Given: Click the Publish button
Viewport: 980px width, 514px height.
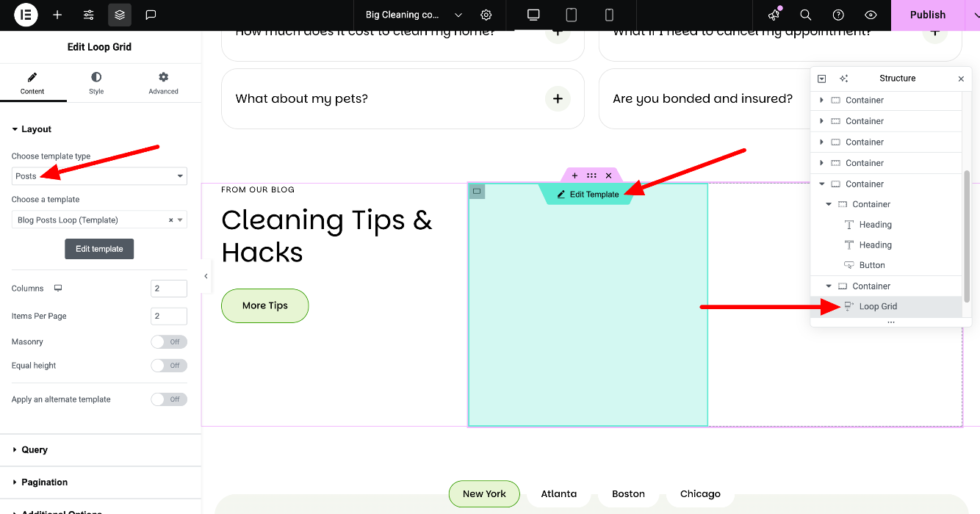Looking at the screenshot, I should [x=928, y=15].
